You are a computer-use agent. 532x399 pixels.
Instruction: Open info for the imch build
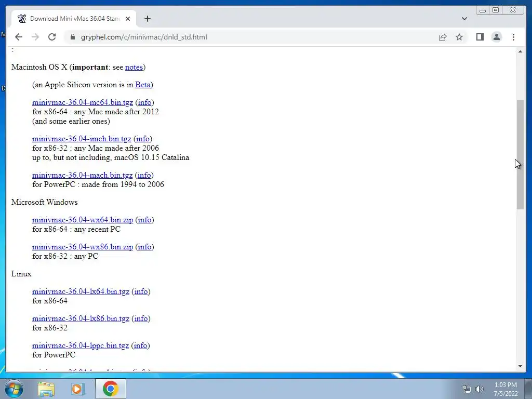[143, 139]
